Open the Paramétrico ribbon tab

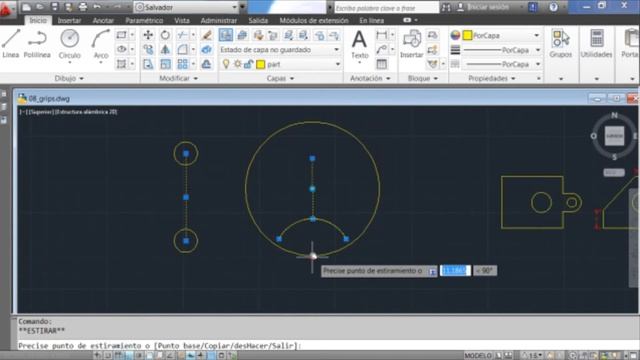144,20
